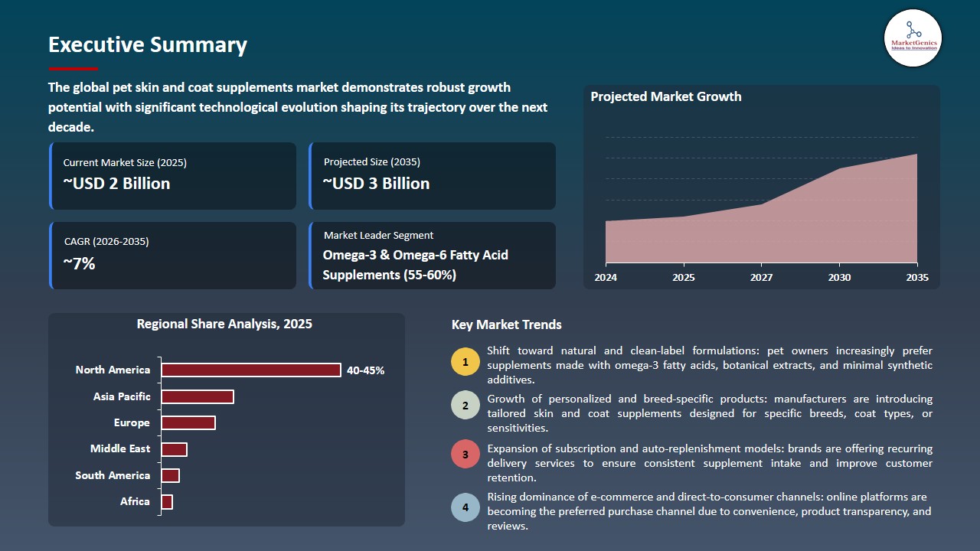
Task: Click the Africa bar
Action: coord(167,501)
